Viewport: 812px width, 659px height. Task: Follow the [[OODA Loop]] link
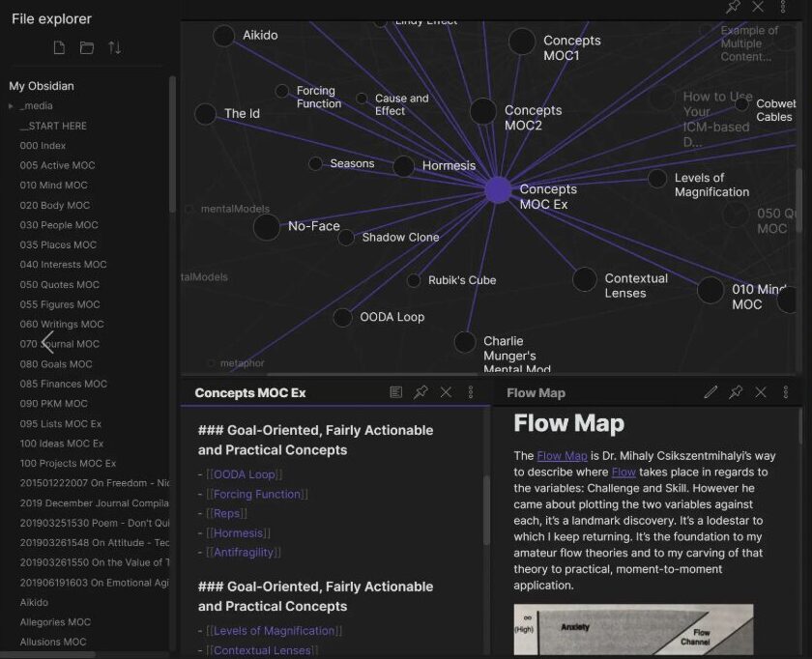(x=245, y=474)
